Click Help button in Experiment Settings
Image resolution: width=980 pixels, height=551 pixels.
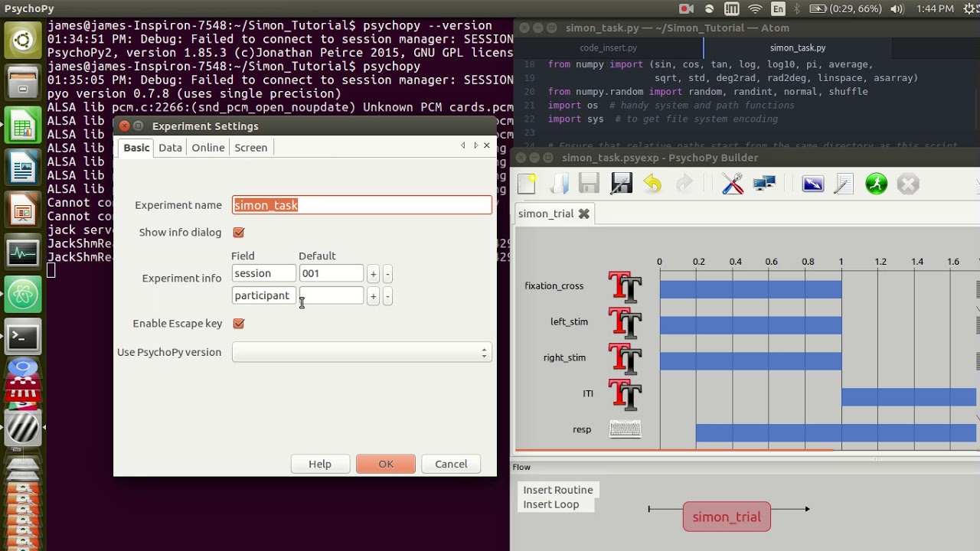[320, 464]
